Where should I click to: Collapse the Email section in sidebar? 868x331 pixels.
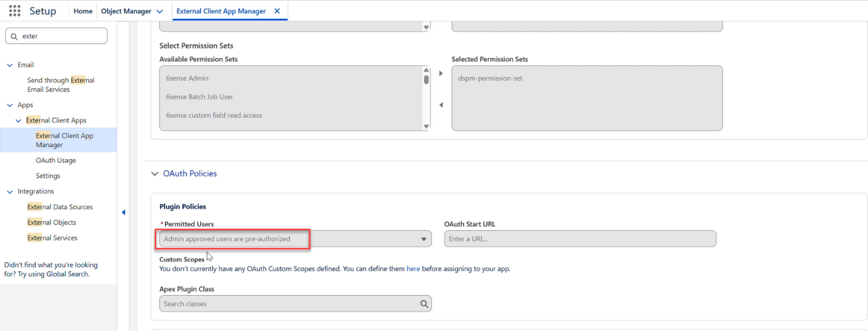tap(9, 65)
